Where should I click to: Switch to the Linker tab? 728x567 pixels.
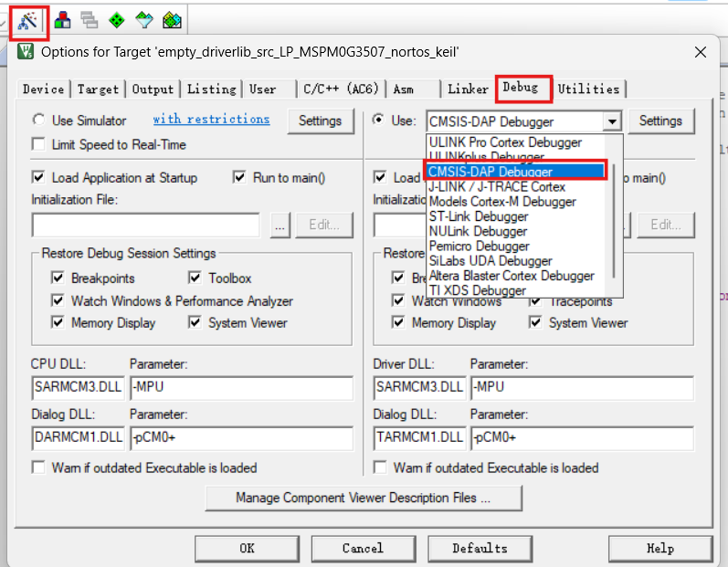tap(468, 89)
